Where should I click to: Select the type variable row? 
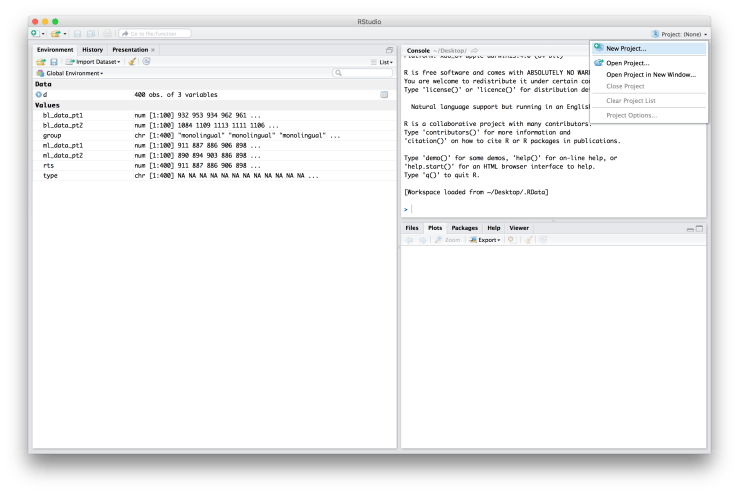pyautogui.click(x=214, y=175)
